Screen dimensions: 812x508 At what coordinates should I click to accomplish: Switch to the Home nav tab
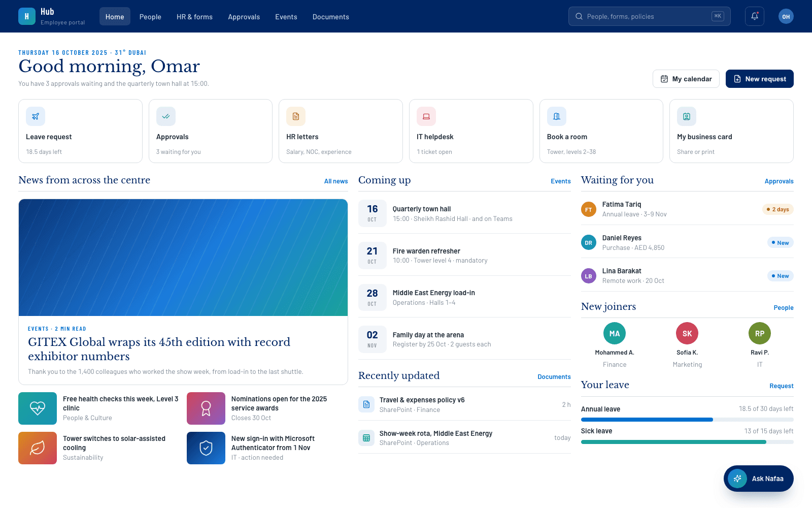[x=115, y=16]
